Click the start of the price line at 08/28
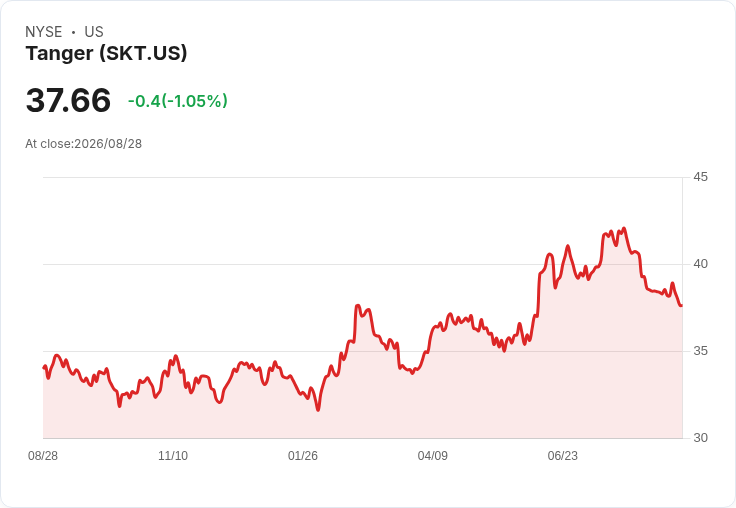Viewport: 736px width, 508px height. point(44,367)
